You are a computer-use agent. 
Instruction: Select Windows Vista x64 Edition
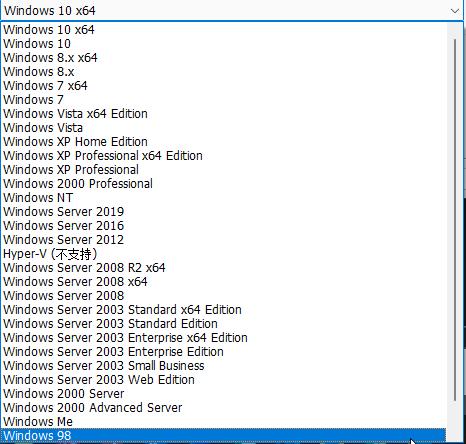223,114
